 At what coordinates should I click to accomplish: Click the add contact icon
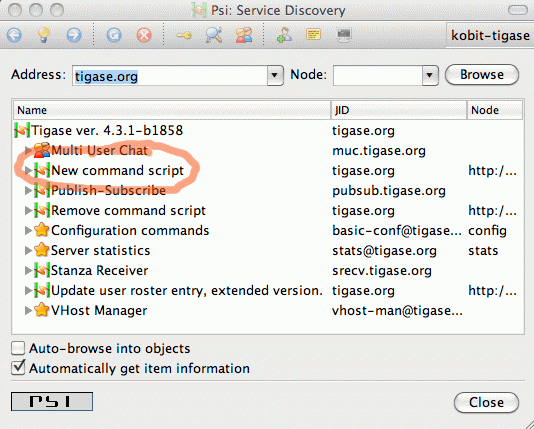pyautogui.click(x=284, y=35)
